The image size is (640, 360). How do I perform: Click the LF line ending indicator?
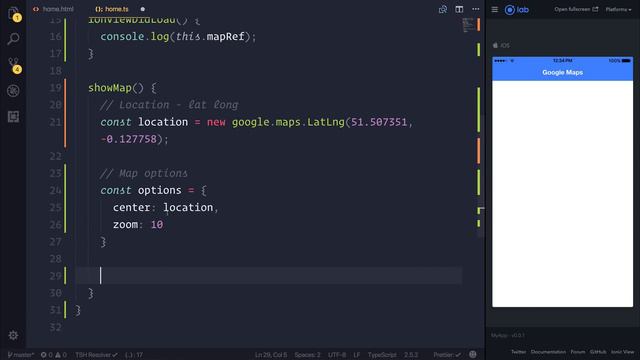356,355
